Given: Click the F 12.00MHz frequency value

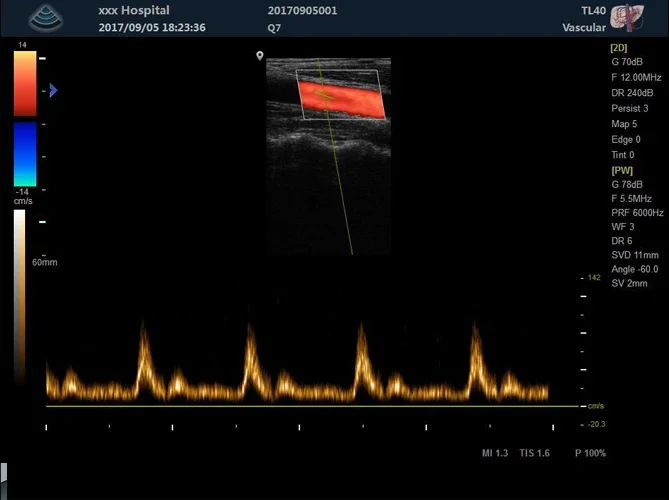Looking at the screenshot, I should tap(637, 78).
